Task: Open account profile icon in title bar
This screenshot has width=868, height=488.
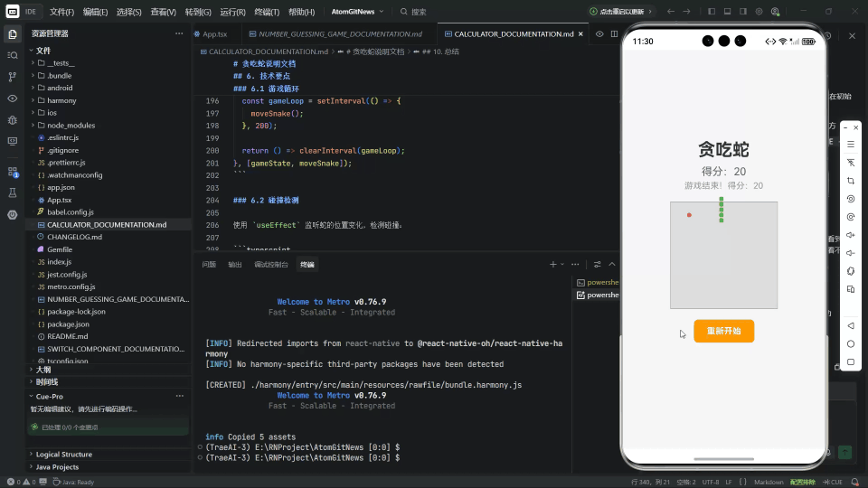Action: coord(775,11)
